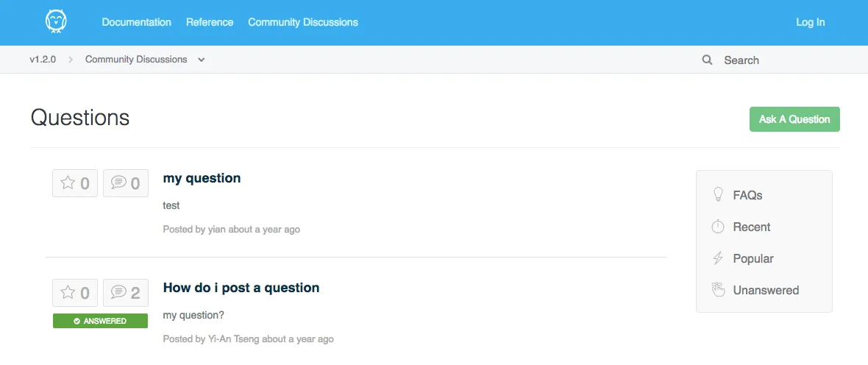Screen dimensions: 868x365
Task: Open the v1.2.0 version breadcrumb
Action: (43, 60)
